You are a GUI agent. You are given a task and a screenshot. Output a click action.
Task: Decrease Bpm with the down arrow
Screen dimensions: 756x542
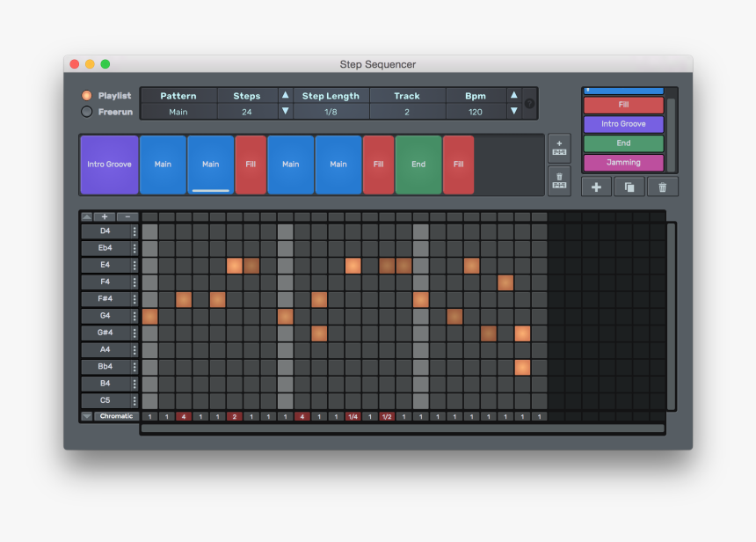514,111
